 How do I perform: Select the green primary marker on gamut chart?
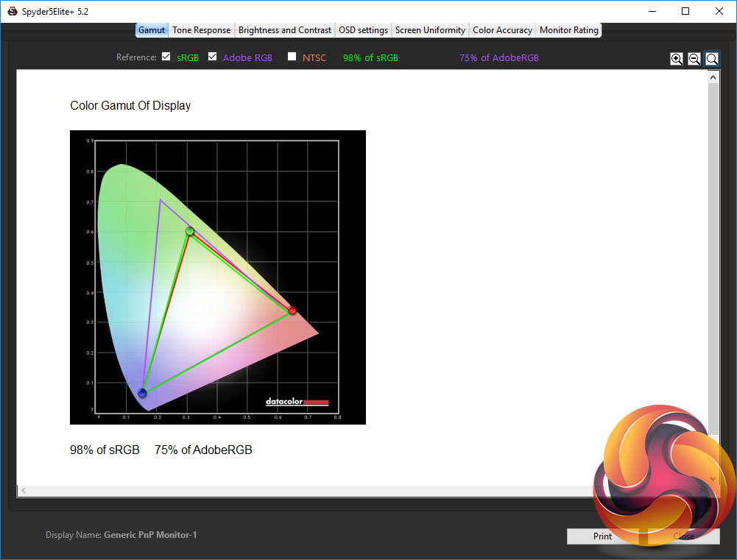[190, 231]
